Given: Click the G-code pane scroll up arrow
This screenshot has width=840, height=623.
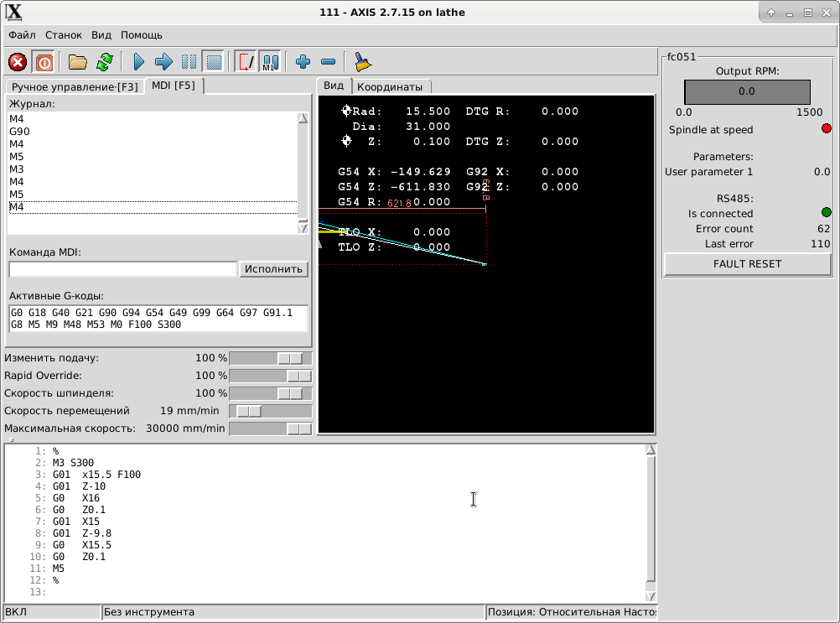Looking at the screenshot, I should pos(651,450).
